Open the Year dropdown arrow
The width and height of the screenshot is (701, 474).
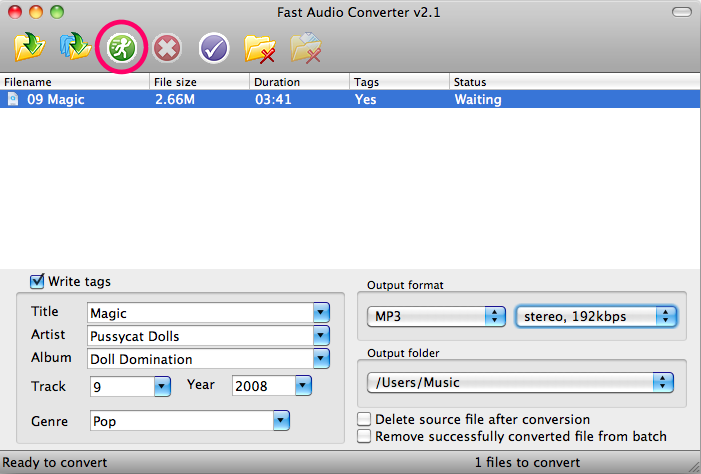303,385
